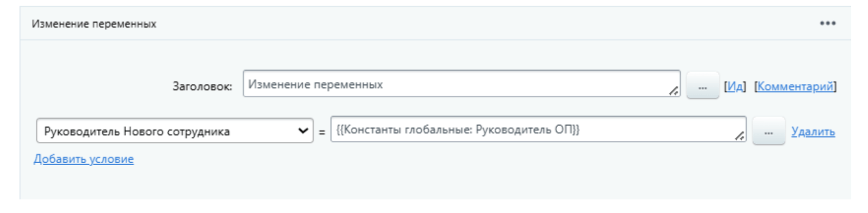Click Добавить условие link
Viewport: 868px width, 213px height.
(83, 159)
